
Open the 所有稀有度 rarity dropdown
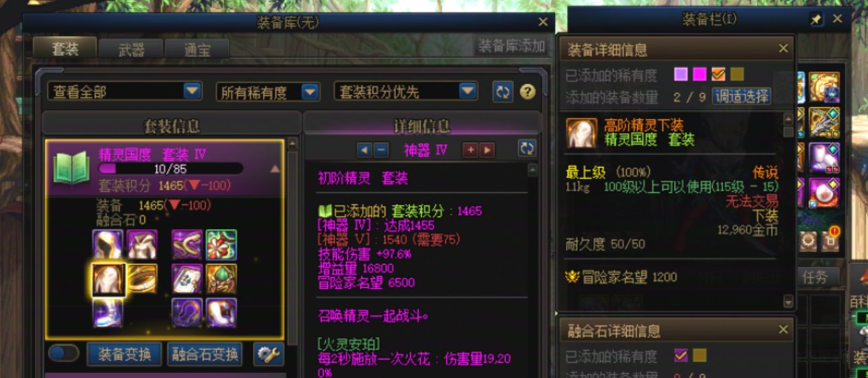click(x=268, y=92)
